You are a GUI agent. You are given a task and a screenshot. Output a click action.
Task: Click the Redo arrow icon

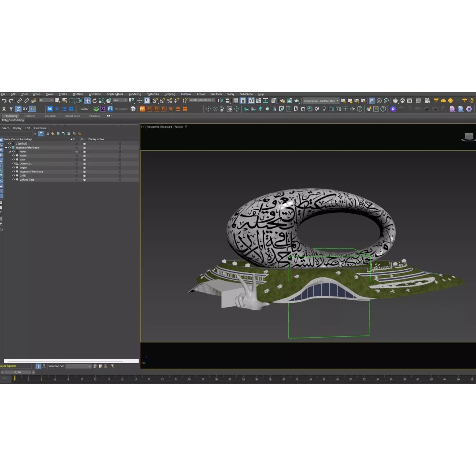[11, 101]
